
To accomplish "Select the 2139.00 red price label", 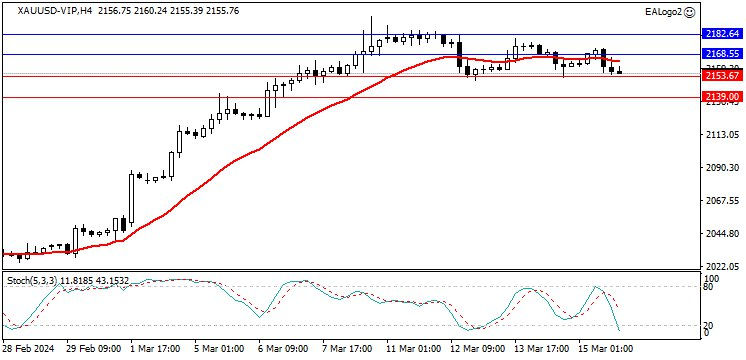I will tap(722, 97).
